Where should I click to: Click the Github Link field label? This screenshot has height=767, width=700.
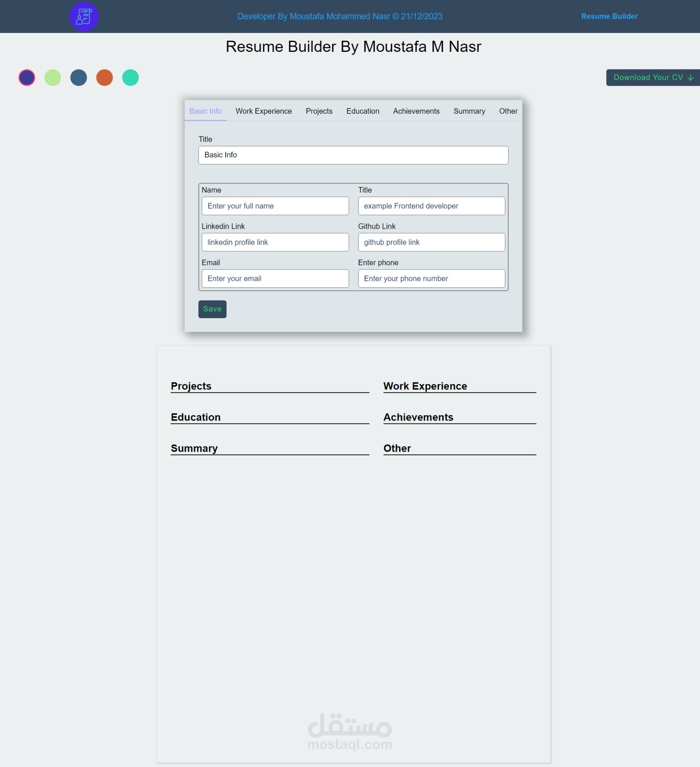point(377,226)
